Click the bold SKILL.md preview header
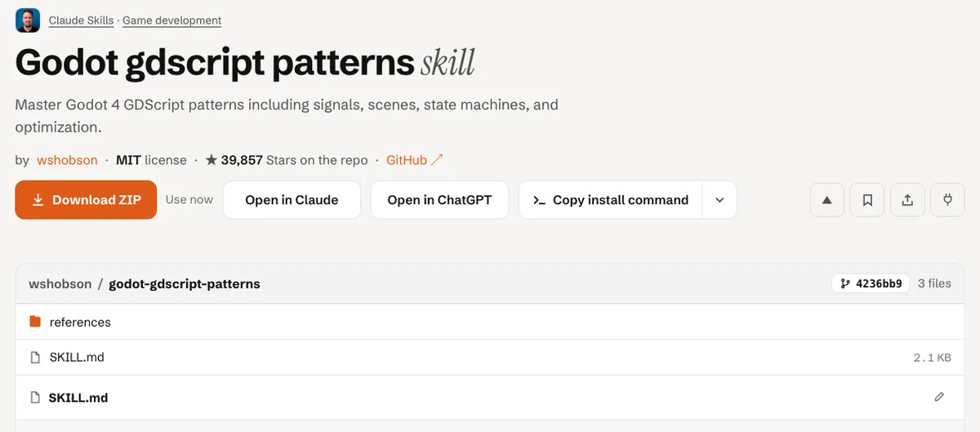Image resolution: width=980 pixels, height=432 pixels. [78, 398]
